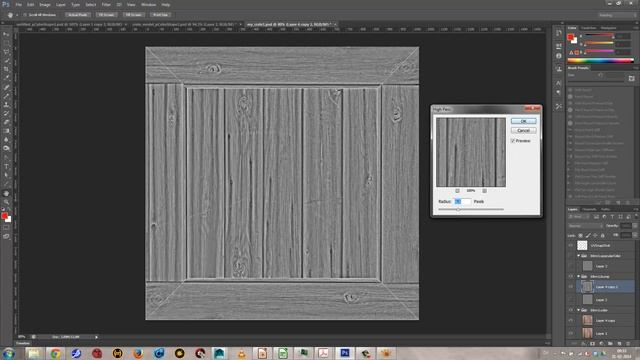The width and height of the screenshot is (640, 360).
Task: Click the Print Size button
Action: coord(160,15)
